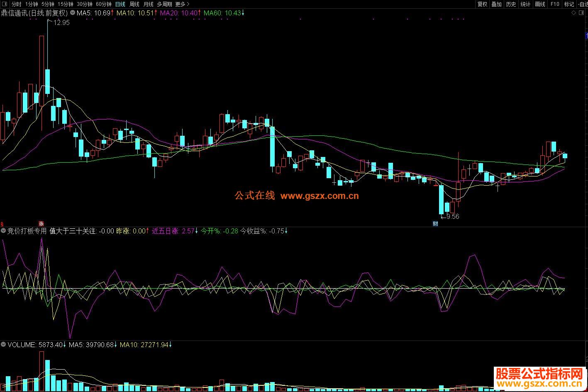
Task: Click the 近五日涨: 2.57 label
Action: coord(175,231)
